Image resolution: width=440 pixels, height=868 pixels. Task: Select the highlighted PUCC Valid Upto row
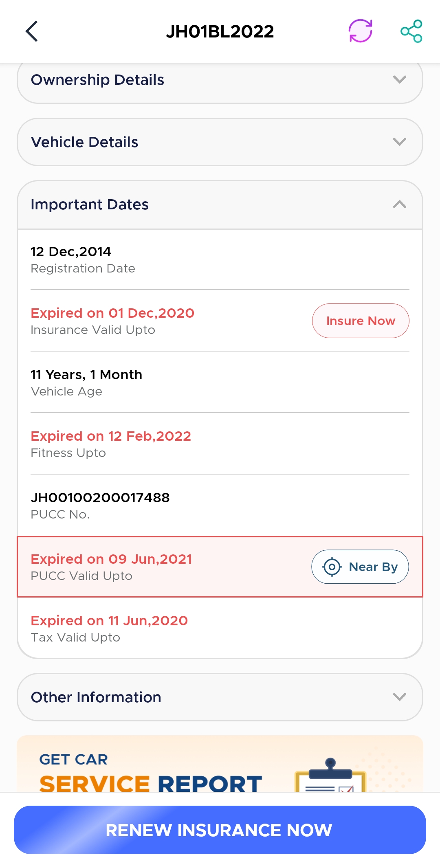pyautogui.click(x=220, y=567)
